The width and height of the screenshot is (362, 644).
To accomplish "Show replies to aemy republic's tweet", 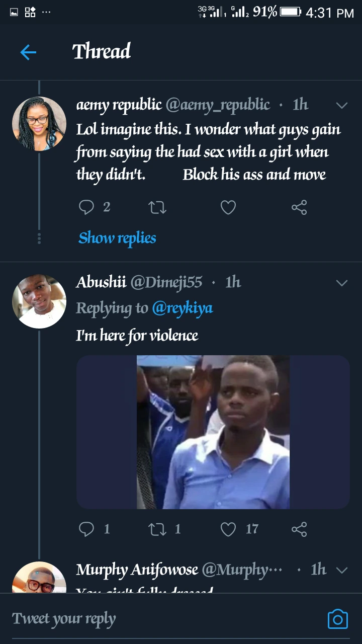I will [117, 238].
